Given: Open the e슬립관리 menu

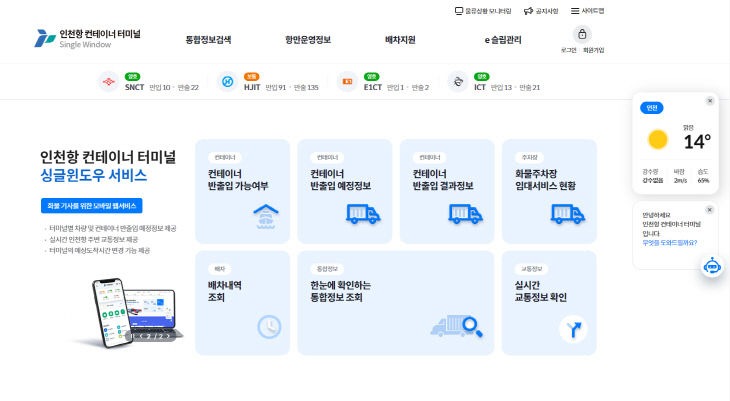Looking at the screenshot, I should [x=496, y=40].
